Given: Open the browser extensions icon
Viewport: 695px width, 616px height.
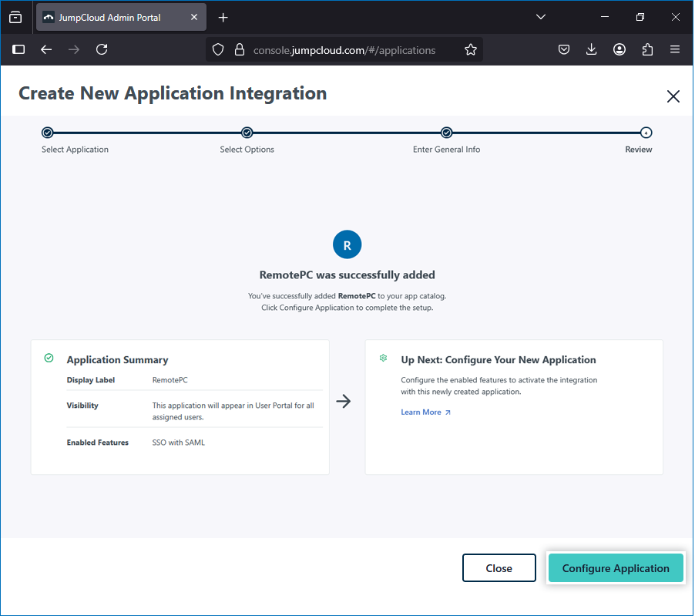Looking at the screenshot, I should [x=647, y=49].
